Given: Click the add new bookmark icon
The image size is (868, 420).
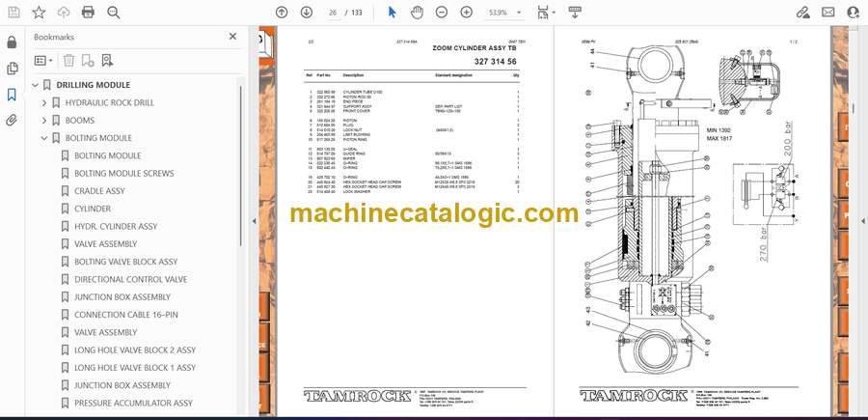Looking at the screenshot, I should coord(88,61).
